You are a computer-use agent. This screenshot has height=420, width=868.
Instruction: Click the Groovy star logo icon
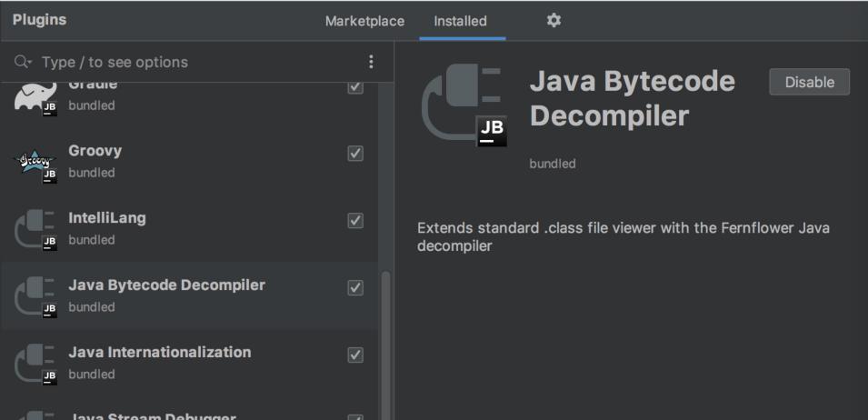click(x=35, y=162)
